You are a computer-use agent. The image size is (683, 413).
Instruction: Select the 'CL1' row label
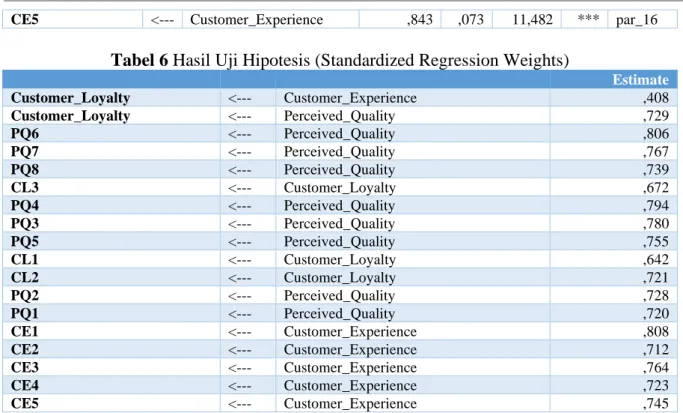coord(25,259)
